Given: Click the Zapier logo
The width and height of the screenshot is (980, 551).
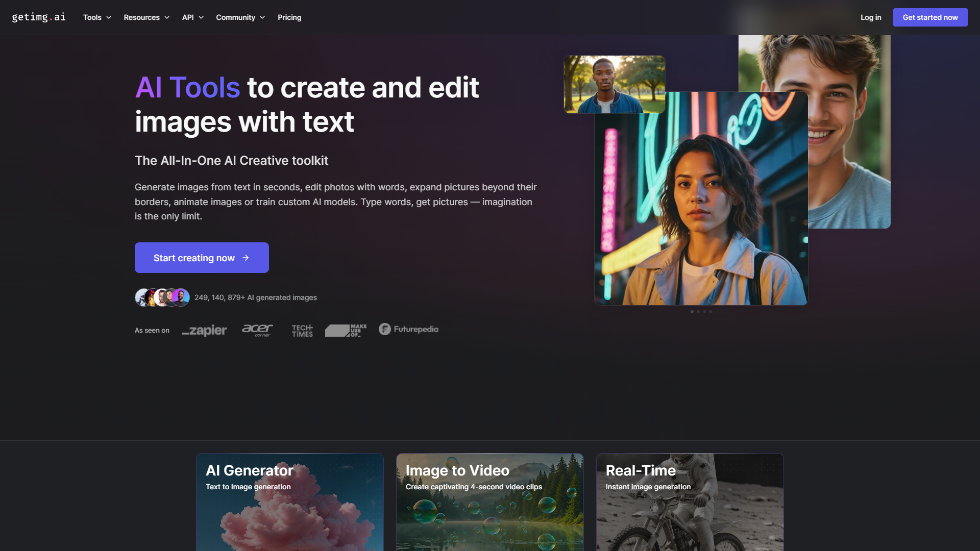Looking at the screenshot, I should (204, 331).
